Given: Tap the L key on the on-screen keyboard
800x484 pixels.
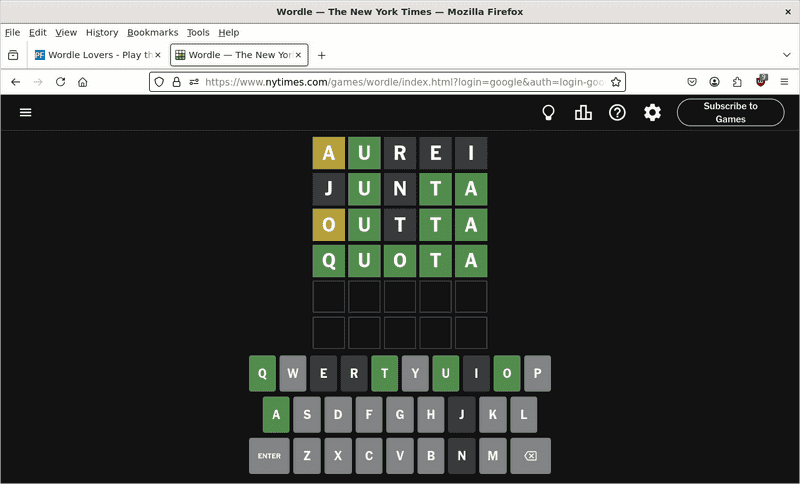Looking at the screenshot, I should (523, 415).
